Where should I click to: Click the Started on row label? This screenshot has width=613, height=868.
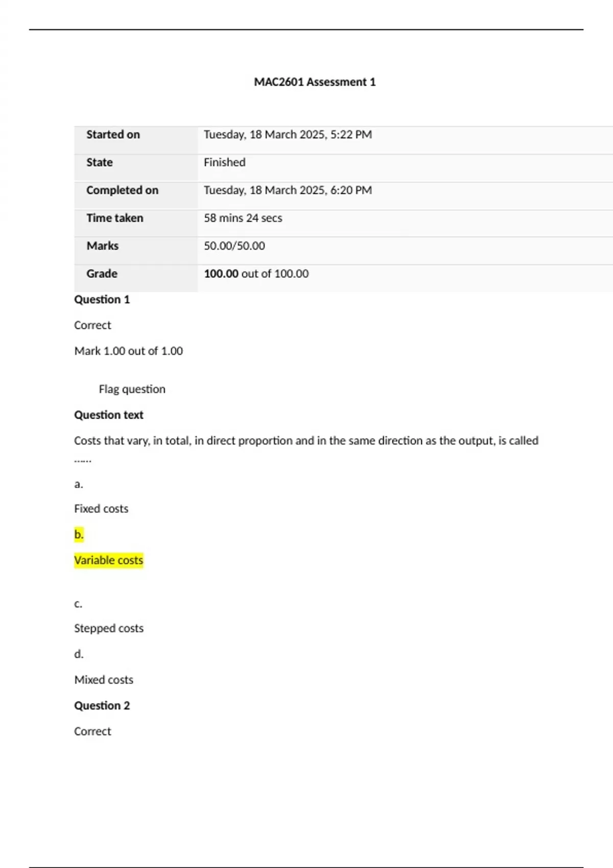pyautogui.click(x=113, y=134)
